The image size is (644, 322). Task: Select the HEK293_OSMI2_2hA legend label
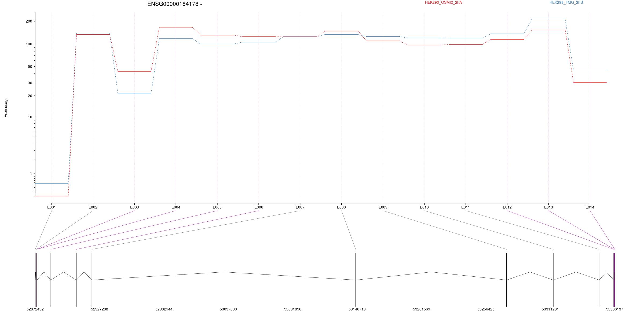click(x=443, y=2)
